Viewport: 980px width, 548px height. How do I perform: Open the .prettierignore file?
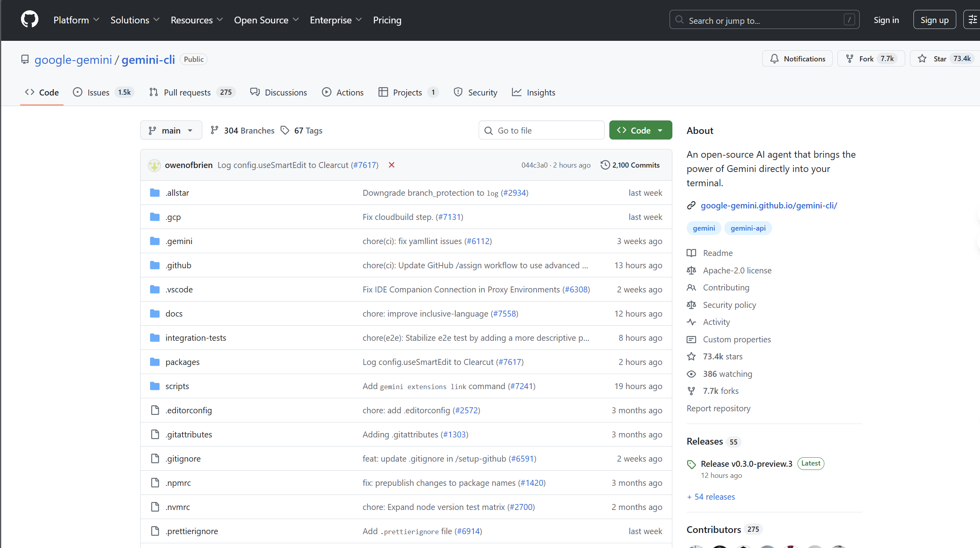(x=192, y=531)
